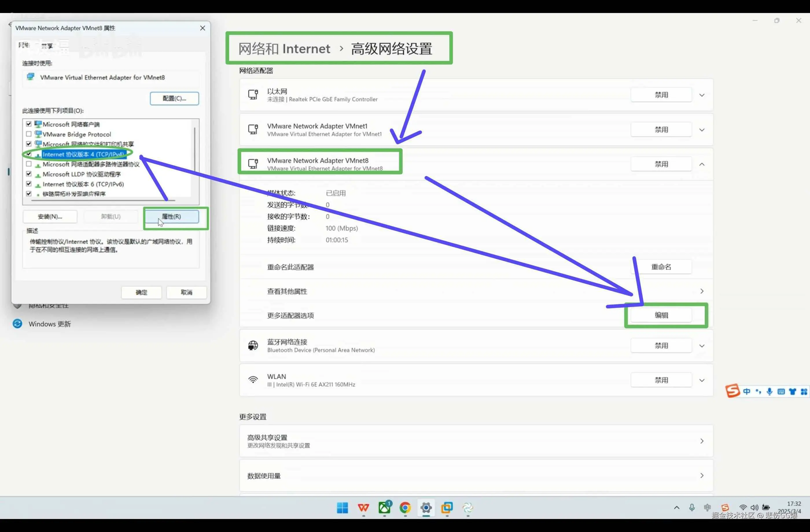Check the VMware Bridge Protocol checkbox
Image resolution: width=810 pixels, height=532 pixels.
[29, 134]
